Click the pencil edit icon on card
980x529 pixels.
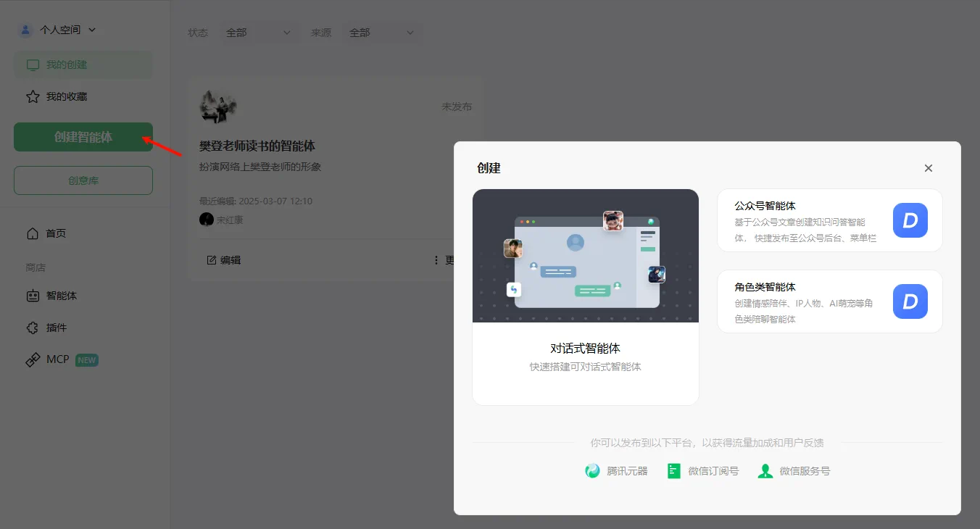point(212,260)
